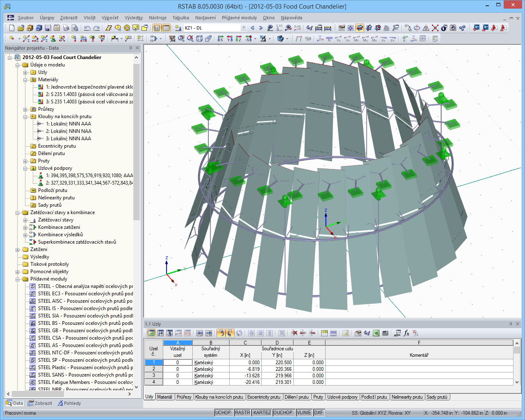Viewport: 525px width, 420px height.
Task: Switch to the Zobrazit navigator tab
Action: click(40, 403)
